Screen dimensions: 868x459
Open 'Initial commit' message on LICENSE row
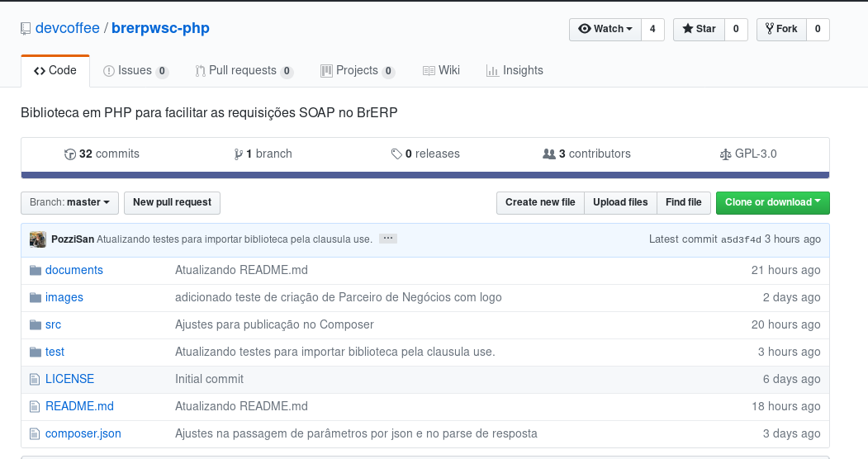[x=209, y=380]
